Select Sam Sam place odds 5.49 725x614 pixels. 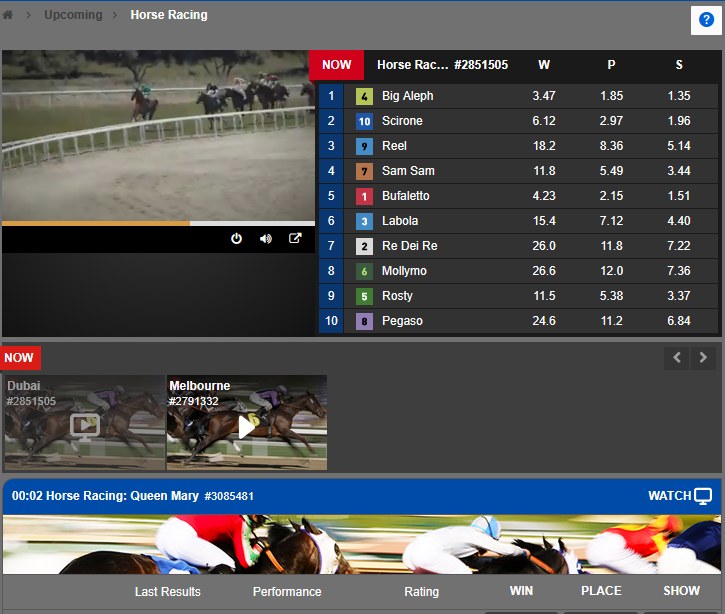(x=611, y=171)
